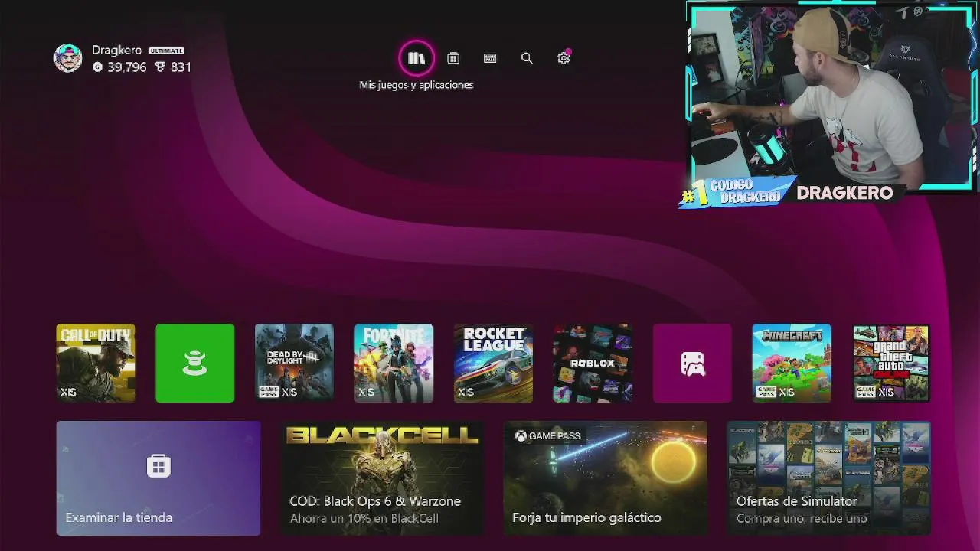Launch the Grand Theft Auto tile

coord(892,363)
